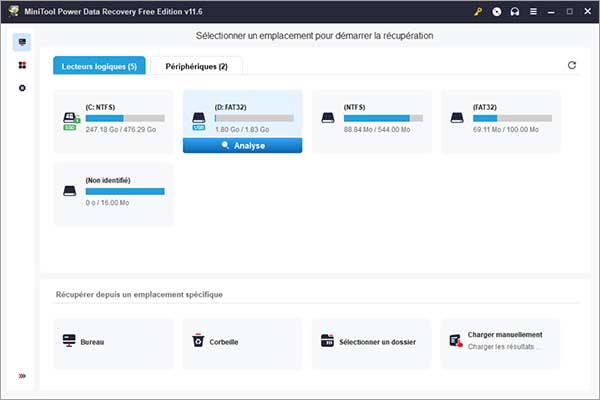The height and width of the screenshot is (400, 600).
Task: Open the bootable media disc icon
Action: (497, 11)
